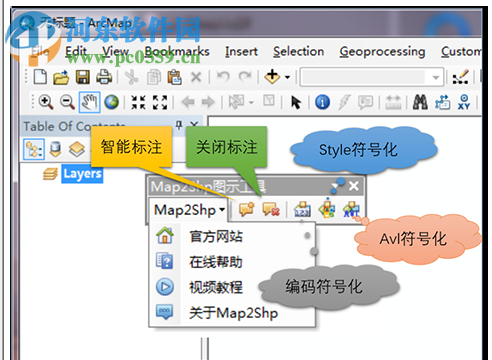The image size is (492, 360).
Task: Pin the Table Of Contents panel
Action: click(179, 125)
